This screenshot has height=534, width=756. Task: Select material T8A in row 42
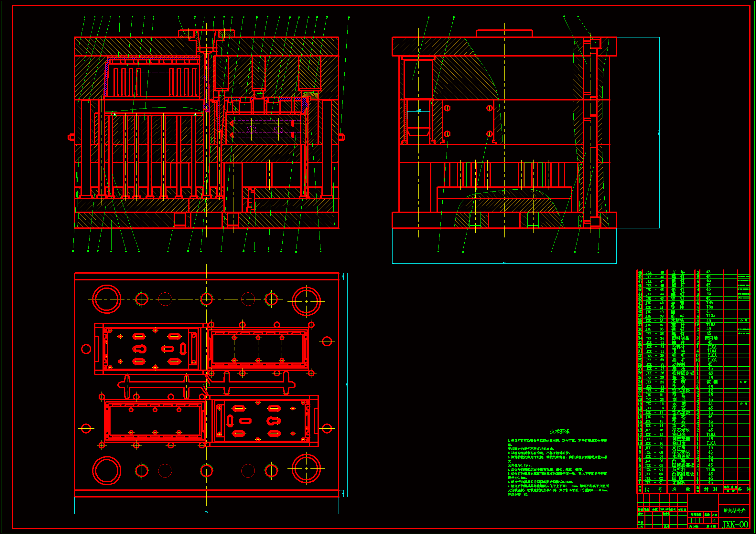tap(709, 303)
